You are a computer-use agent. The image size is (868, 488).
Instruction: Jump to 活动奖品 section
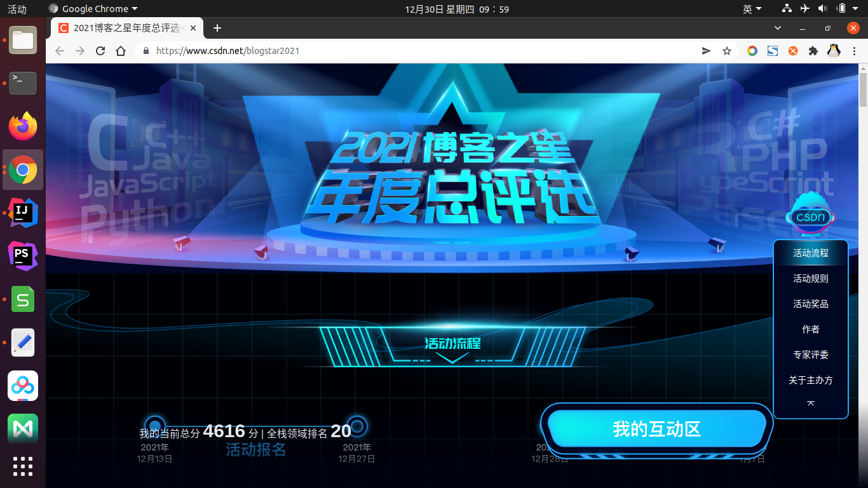[811, 304]
